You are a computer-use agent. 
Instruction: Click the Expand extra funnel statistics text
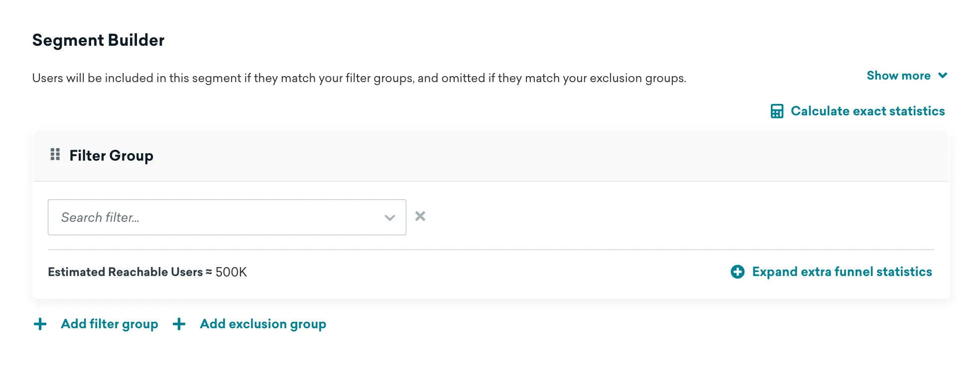pyautogui.click(x=842, y=272)
